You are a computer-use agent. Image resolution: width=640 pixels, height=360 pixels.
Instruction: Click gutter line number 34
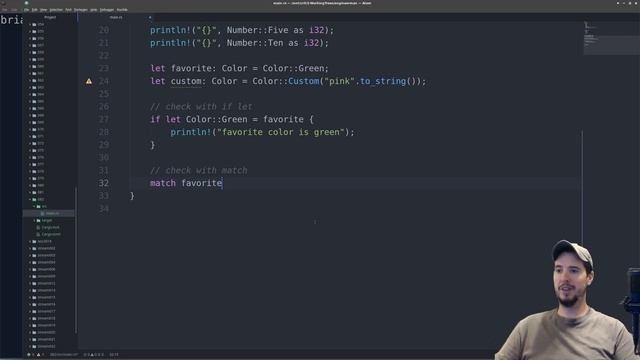[104, 209]
